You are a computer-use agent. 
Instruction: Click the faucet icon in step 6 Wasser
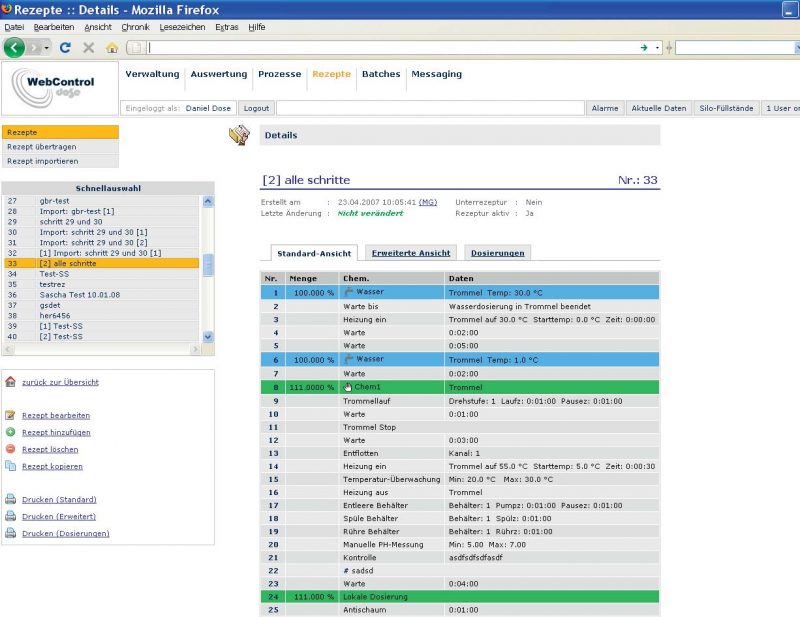(349, 359)
